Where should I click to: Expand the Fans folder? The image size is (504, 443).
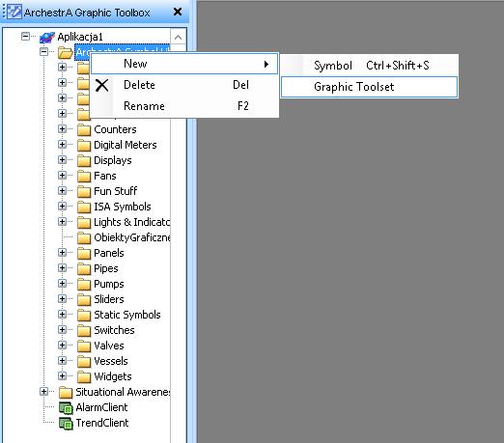point(62,176)
